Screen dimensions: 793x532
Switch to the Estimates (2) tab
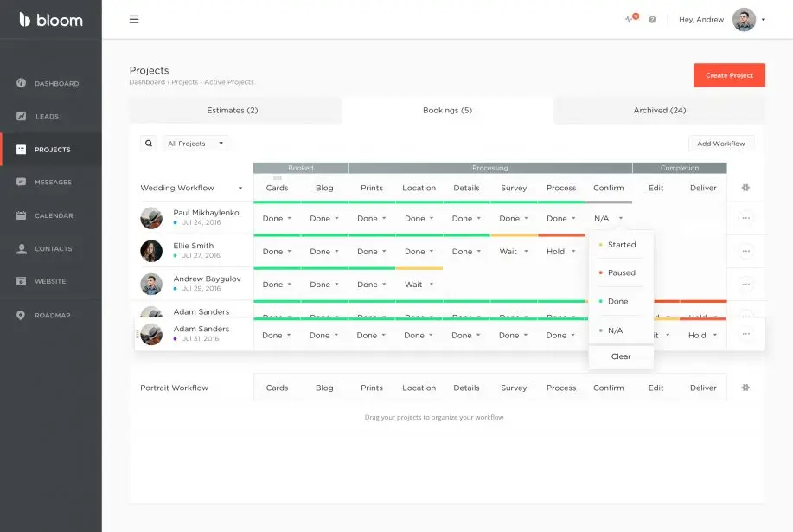coord(232,110)
